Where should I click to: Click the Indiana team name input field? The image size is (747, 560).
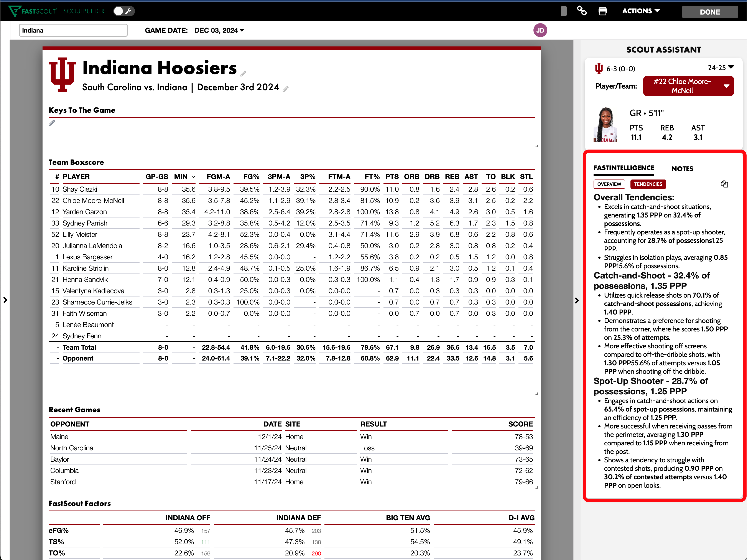(x=73, y=30)
